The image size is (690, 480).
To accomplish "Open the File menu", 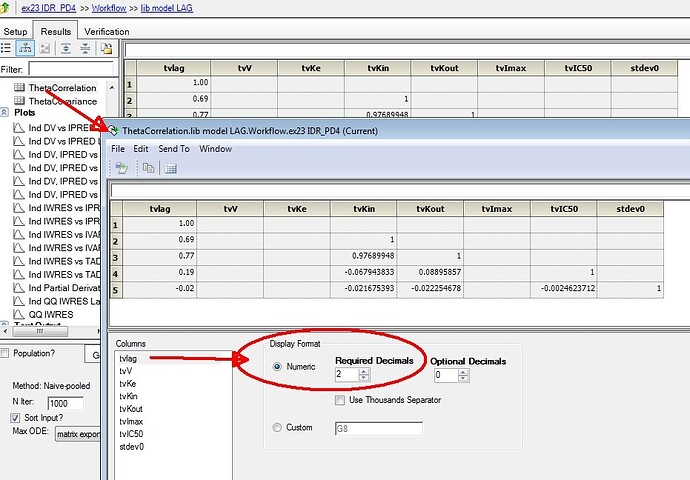I will point(118,149).
